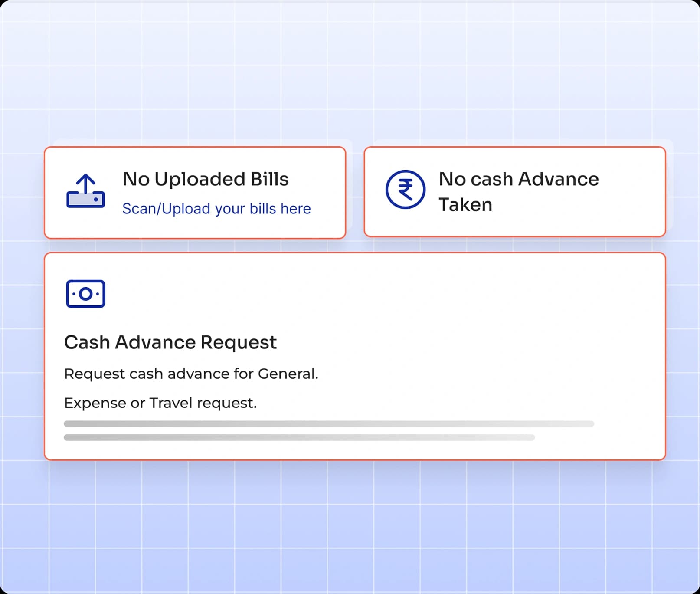The height and width of the screenshot is (594, 700).
Task: Click the No Uploaded Bills title text
Action: [206, 179]
